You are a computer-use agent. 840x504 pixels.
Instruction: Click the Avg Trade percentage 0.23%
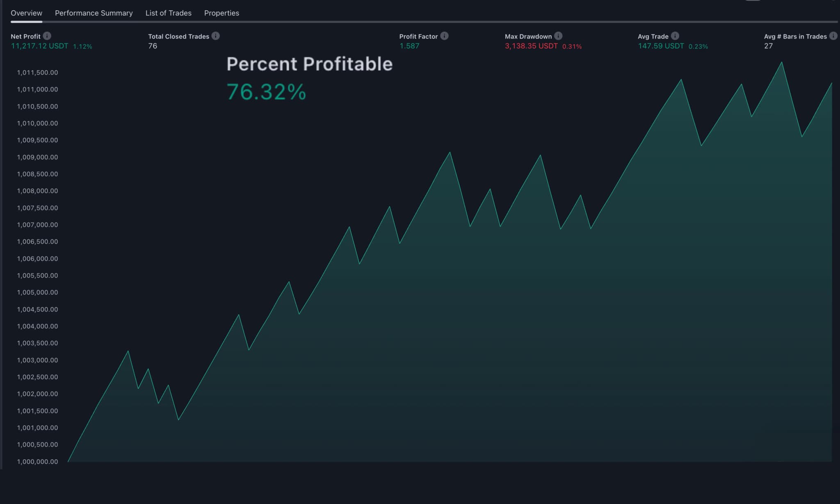click(698, 46)
